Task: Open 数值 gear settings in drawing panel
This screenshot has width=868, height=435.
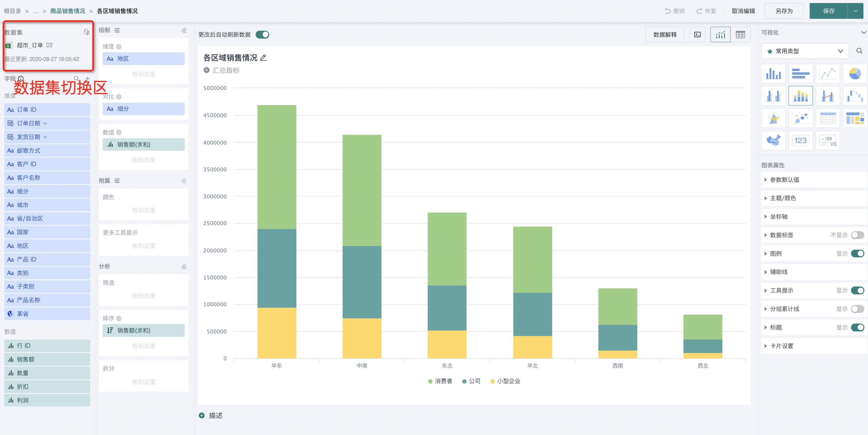Action: pyautogui.click(x=119, y=132)
